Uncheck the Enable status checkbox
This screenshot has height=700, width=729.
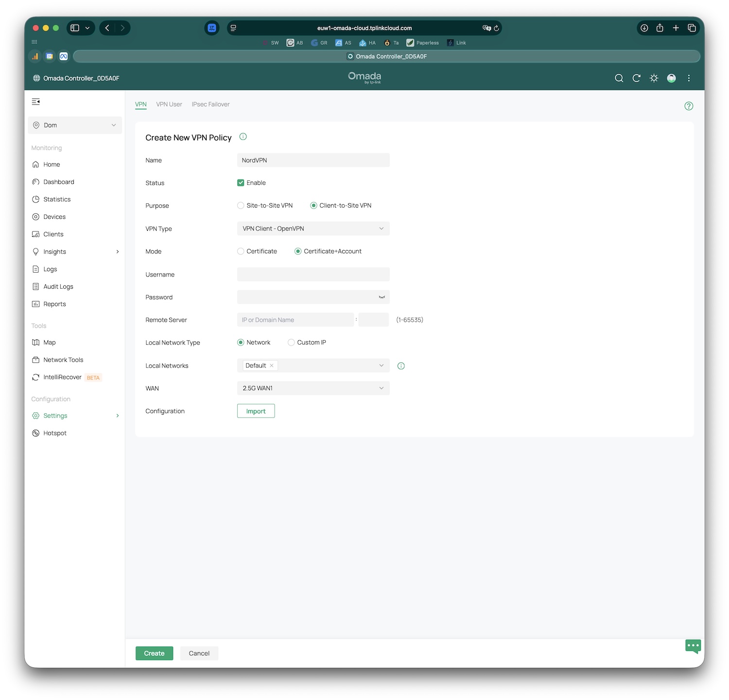241,183
